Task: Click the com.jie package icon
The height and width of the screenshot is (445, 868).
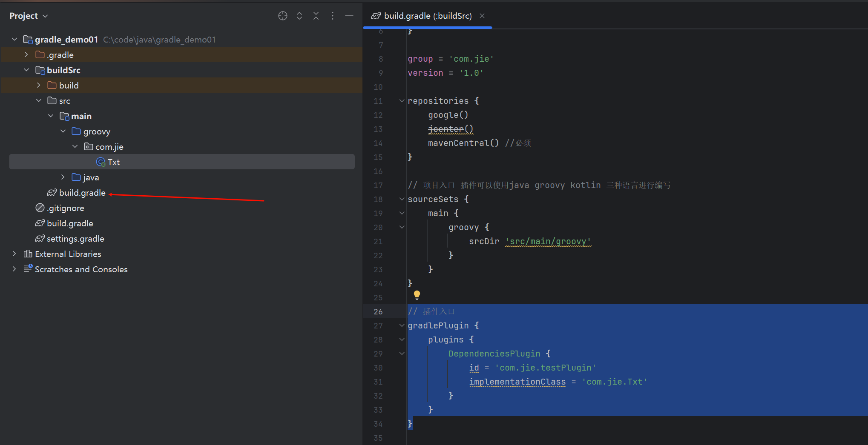Action: pos(89,147)
